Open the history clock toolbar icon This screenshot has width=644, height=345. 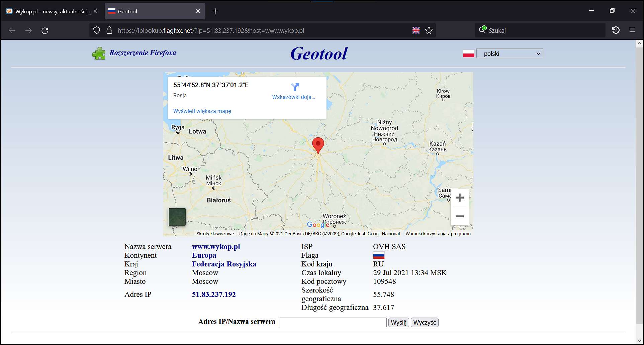pyautogui.click(x=616, y=30)
